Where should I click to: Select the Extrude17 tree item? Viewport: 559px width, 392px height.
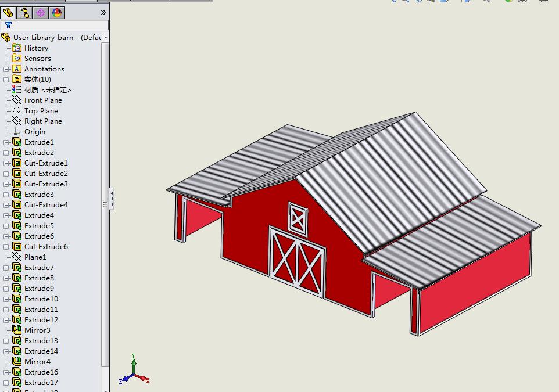pos(41,382)
